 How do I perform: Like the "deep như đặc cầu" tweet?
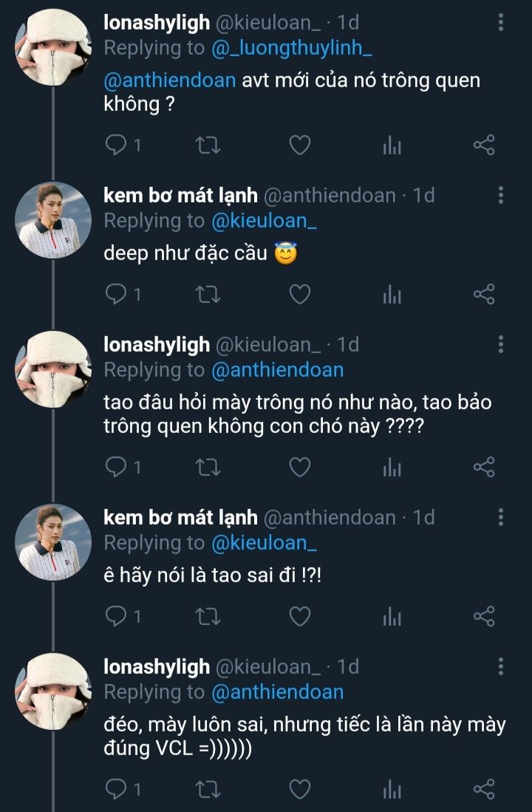299,294
